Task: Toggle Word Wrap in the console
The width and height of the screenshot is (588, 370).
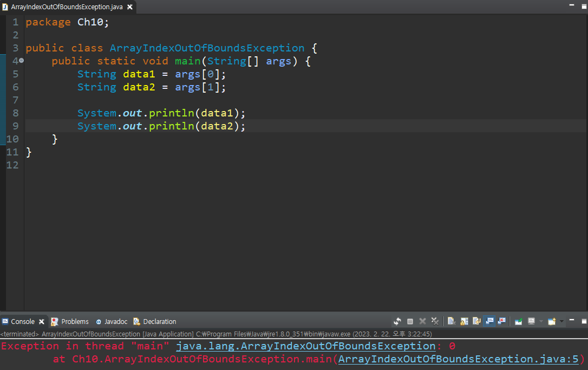Action: point(476,321)
